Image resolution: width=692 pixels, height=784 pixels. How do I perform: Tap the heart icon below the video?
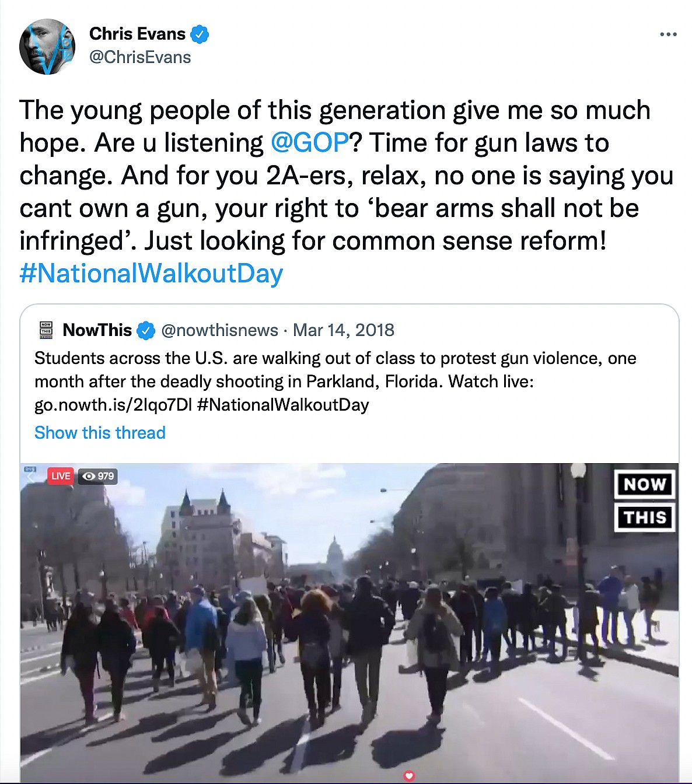[x=409, y=775]
